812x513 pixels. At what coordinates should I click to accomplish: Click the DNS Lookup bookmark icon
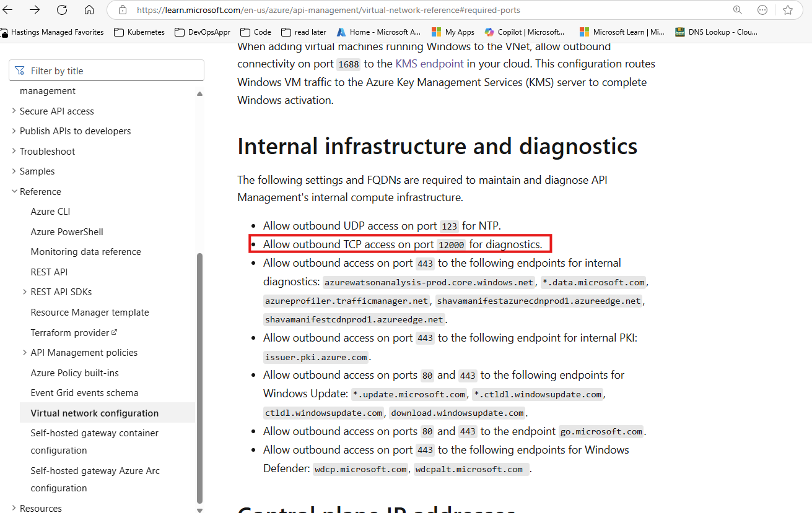tap(679, 32)
